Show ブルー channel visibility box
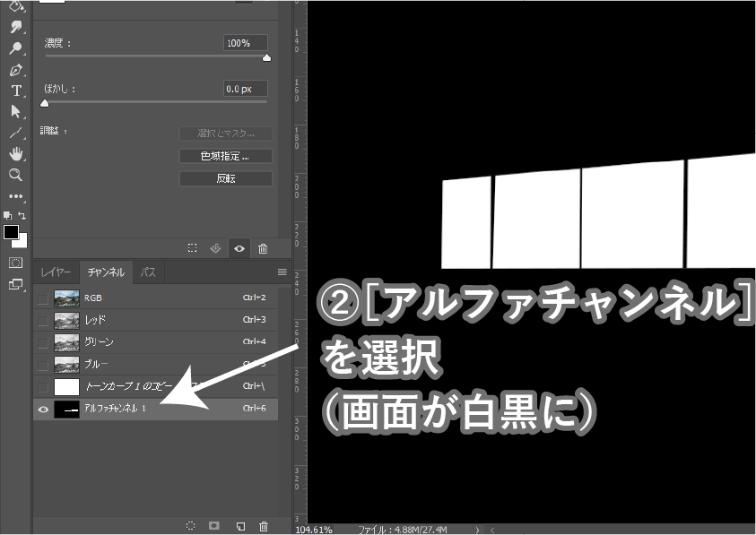Viewport: 756px width, 535px height. click(43, 365)
